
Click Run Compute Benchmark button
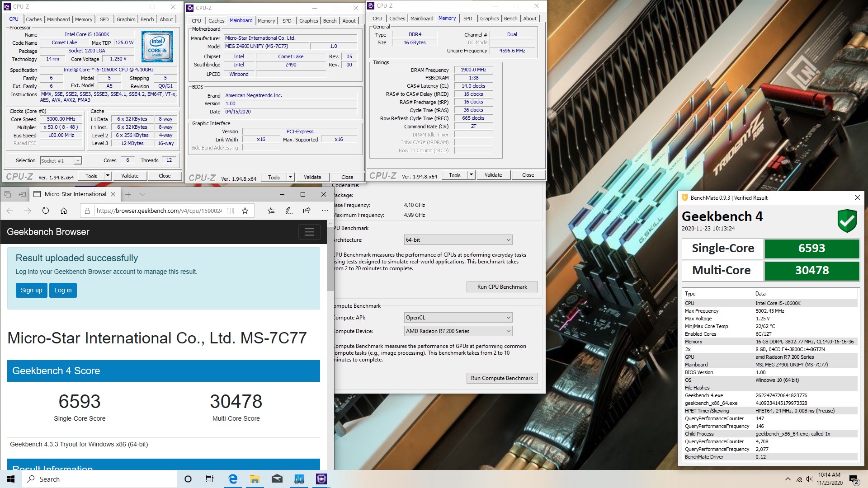(x=502, y=378)
